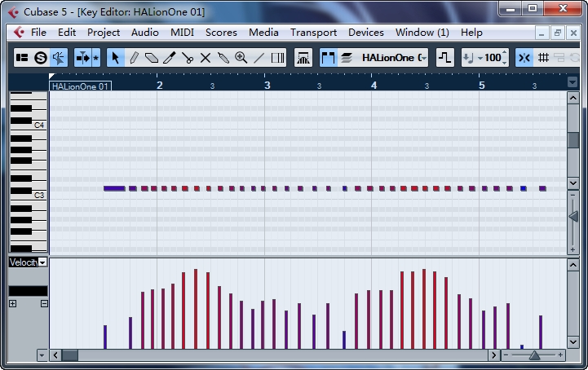Restore the inner Key Editor window
588x370 pixels.
click(557, 33)
